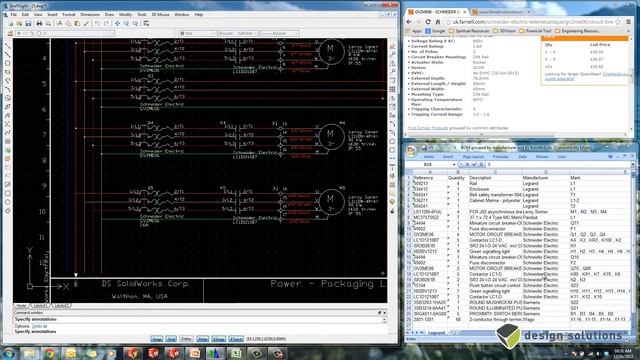
Task: Click New drawing icon in DraftSight toolbar
Action: click(x=10, y=24)
